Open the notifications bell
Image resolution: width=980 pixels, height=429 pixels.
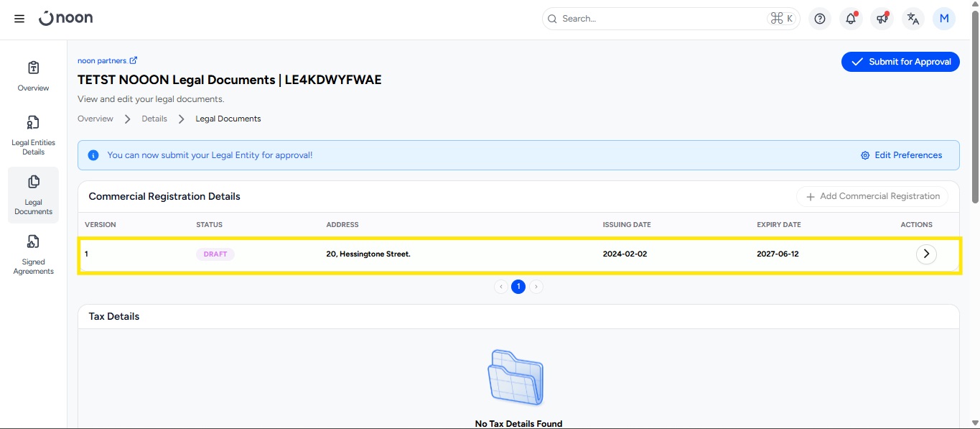point(851,19)
